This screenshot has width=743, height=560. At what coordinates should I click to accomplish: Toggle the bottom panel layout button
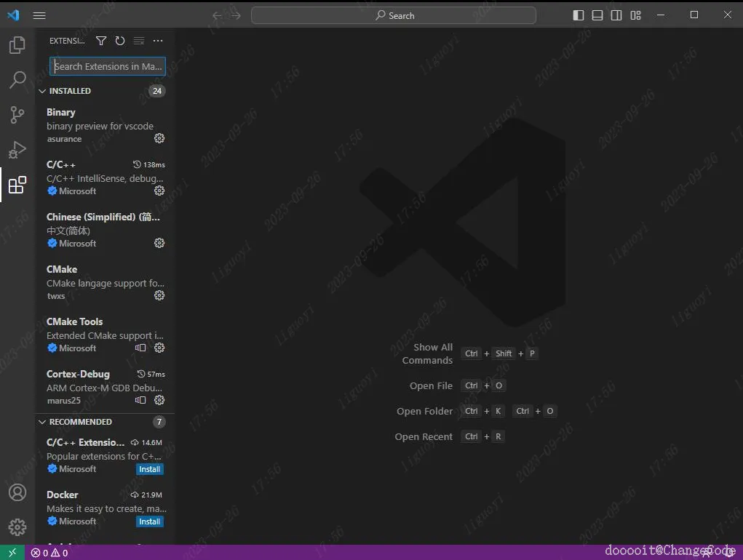coord(597,15)
